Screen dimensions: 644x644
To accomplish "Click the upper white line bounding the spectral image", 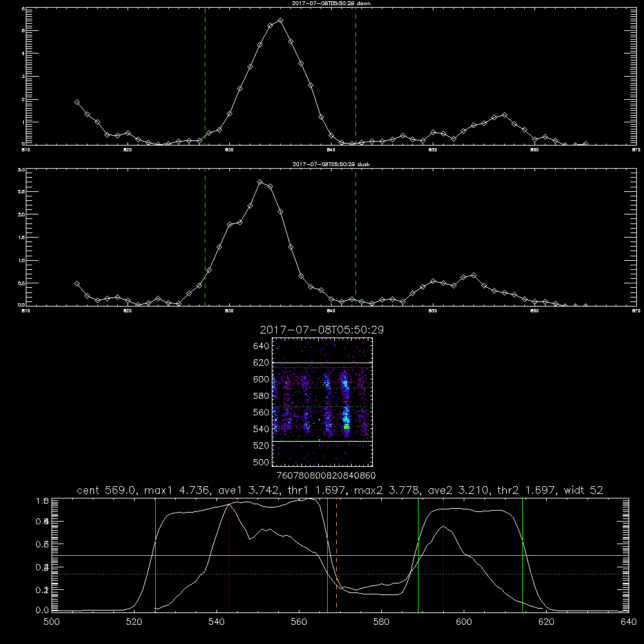I will [x=323, y=363].
